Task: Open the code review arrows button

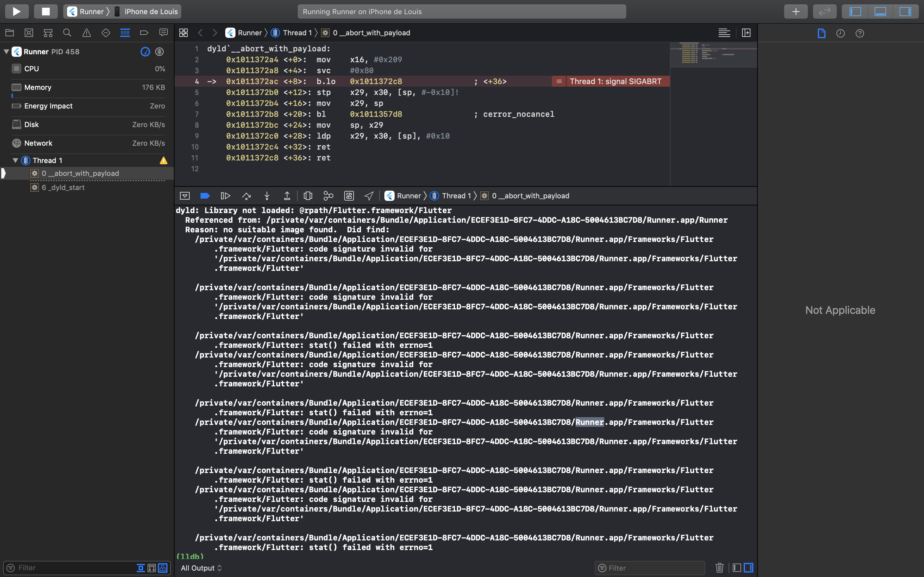Action: (x=825, y=12)
